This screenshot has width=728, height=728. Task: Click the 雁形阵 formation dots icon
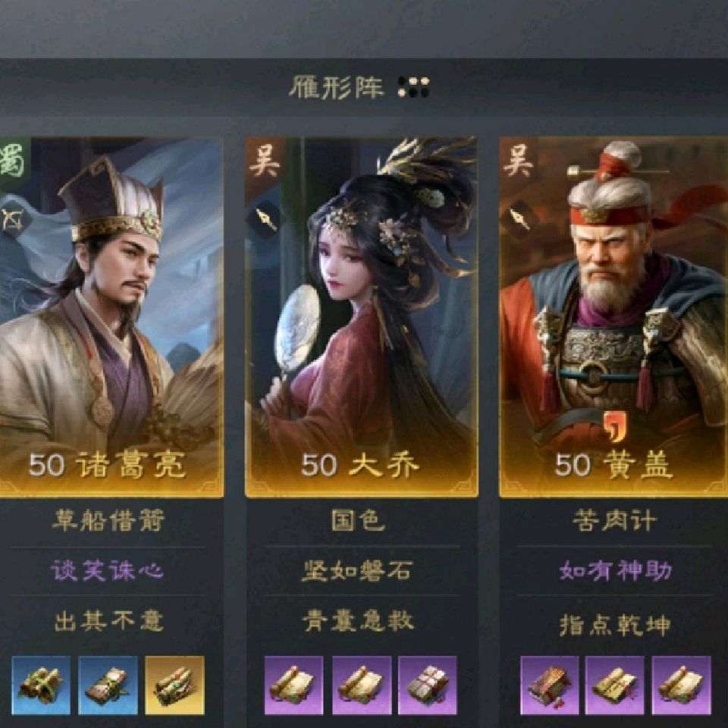point(413,87)
